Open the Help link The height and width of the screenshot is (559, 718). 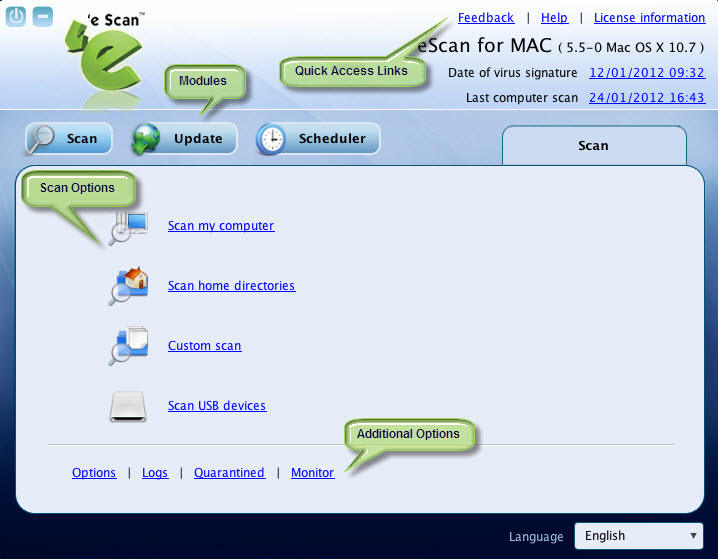coord(555,18)
